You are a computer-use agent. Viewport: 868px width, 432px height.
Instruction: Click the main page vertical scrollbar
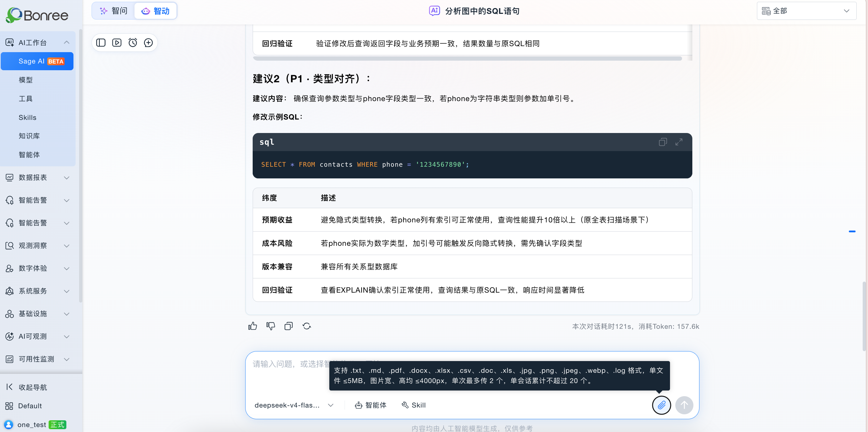864,316
